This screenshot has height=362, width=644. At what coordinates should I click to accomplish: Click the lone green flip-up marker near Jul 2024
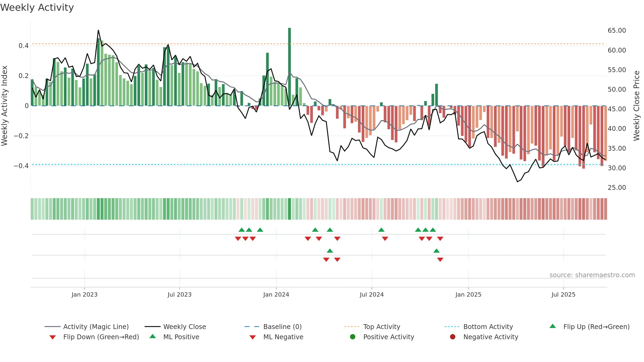pyautogui.click(x=381, y=230)
